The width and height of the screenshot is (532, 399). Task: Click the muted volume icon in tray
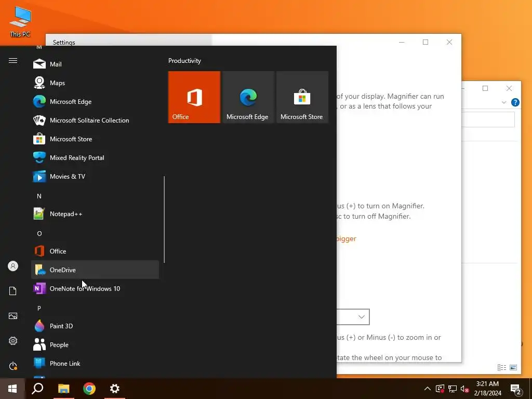click(x=465, y=389)
